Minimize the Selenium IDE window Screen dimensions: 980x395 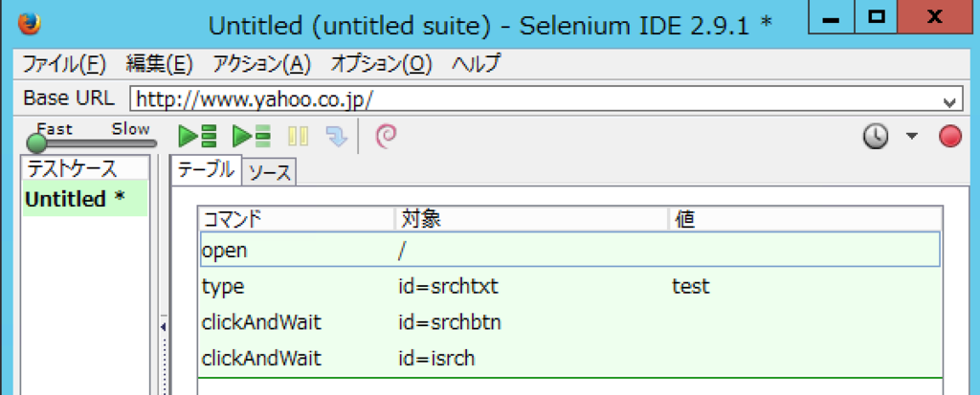click(830, 17)
